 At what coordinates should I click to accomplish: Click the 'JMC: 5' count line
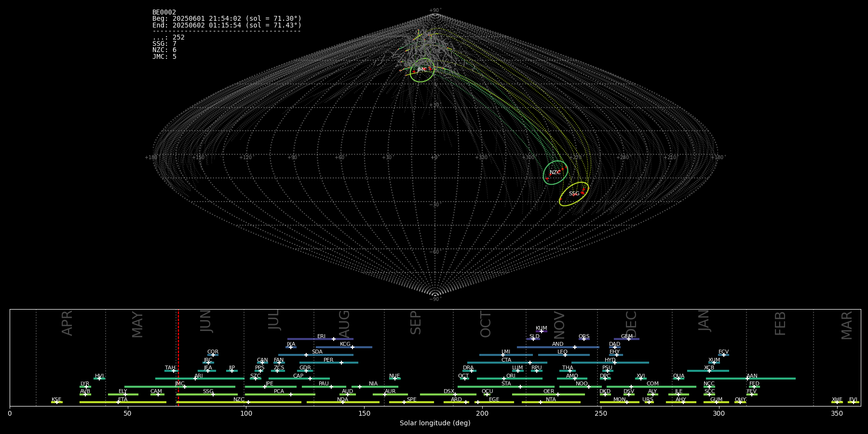pyautogui.click(x=164, y=57)
